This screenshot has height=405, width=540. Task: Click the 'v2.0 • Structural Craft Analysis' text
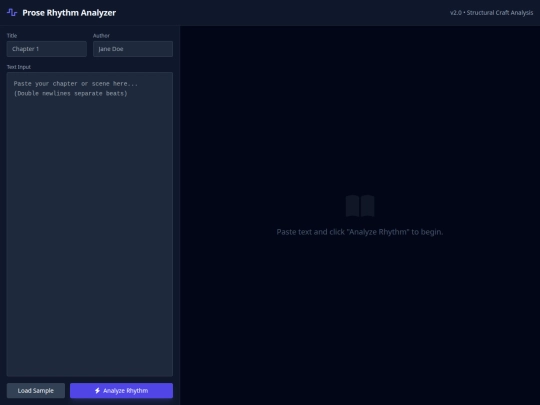point(491,13)
